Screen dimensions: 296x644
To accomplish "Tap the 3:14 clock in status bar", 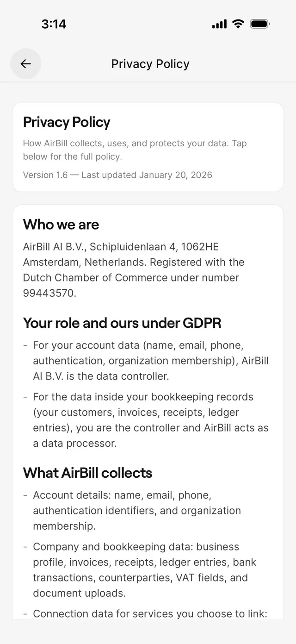I will 54,24.
